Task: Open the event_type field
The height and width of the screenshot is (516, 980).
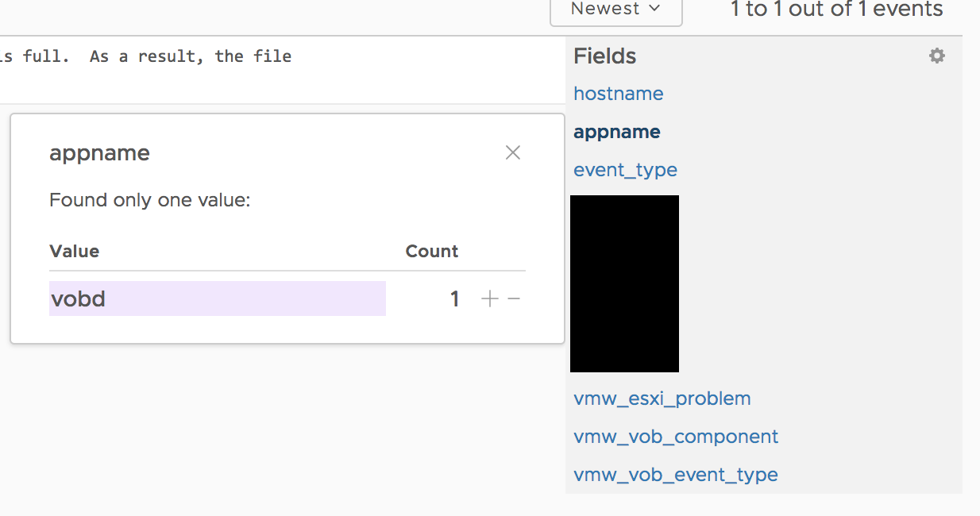Action: (625, 170)
